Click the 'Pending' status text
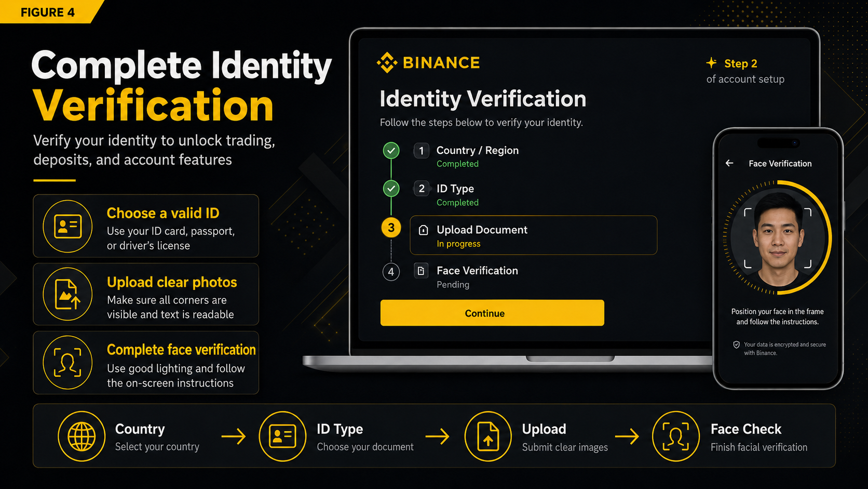The width and height of the screenshot is (868, 489). click(453, 285)
